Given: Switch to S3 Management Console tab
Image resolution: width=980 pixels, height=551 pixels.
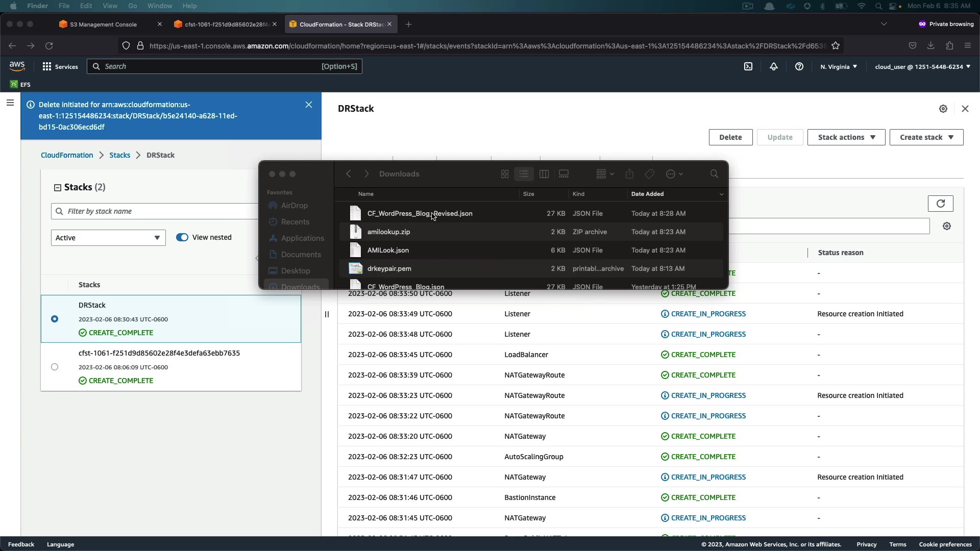Looking at the screenshot, I should coord(104,24).
